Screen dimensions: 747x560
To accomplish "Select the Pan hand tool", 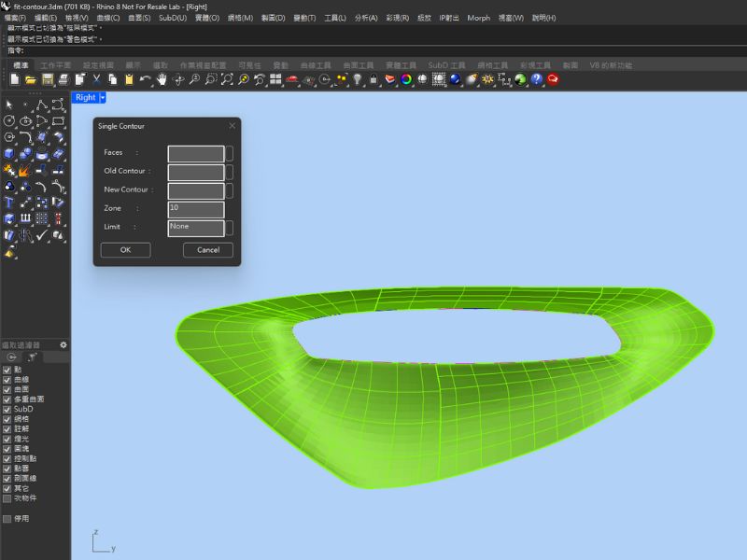I will (162, 80).
